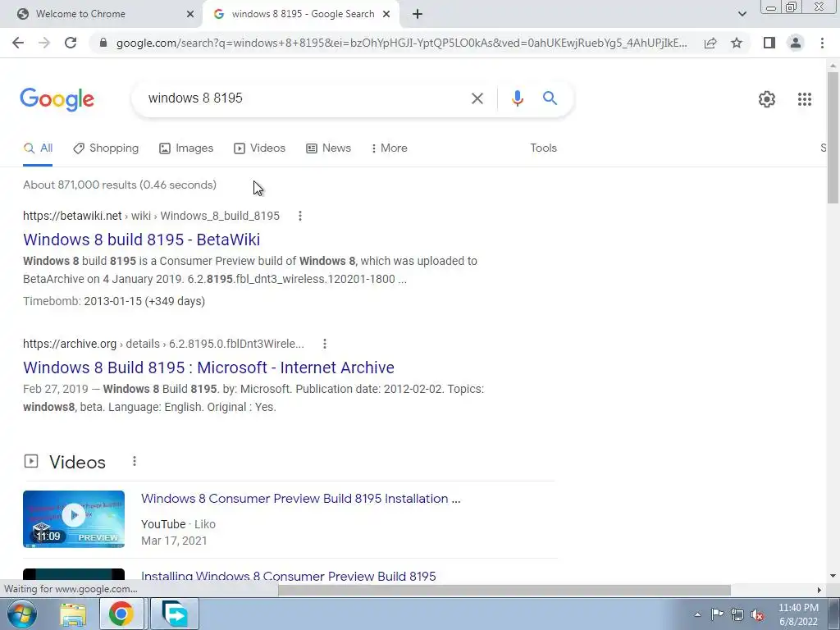840x630 pixels.
Task: Switch to Videos results tab
Action: click(260, 148)
